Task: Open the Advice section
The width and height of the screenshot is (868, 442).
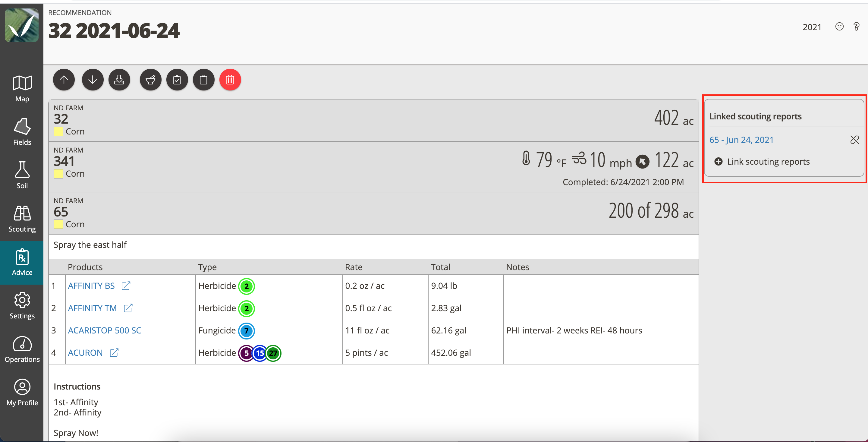Action: click(x=22, y=263)
